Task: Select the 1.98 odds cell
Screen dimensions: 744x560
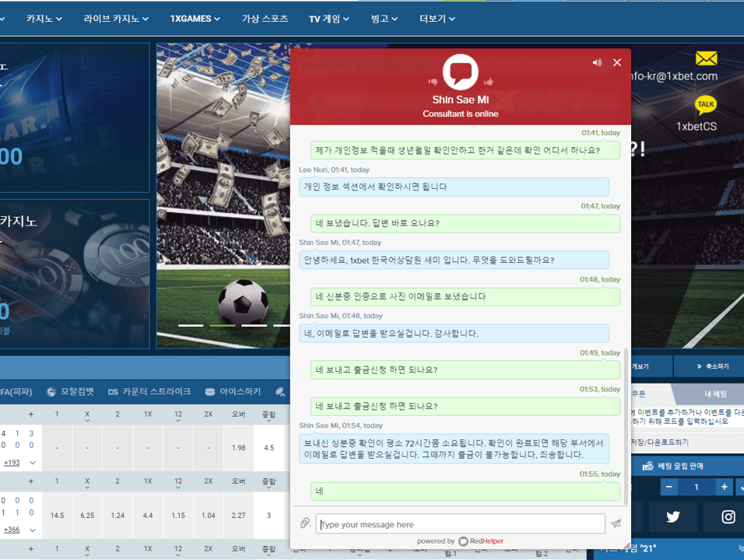Action: [x=239, y=448]
